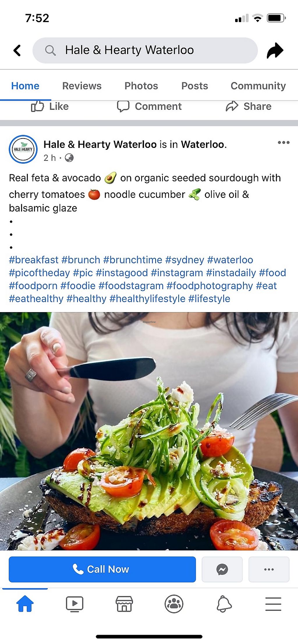Expand more page actions beside Messenger
298x644 pixels.
269,569
